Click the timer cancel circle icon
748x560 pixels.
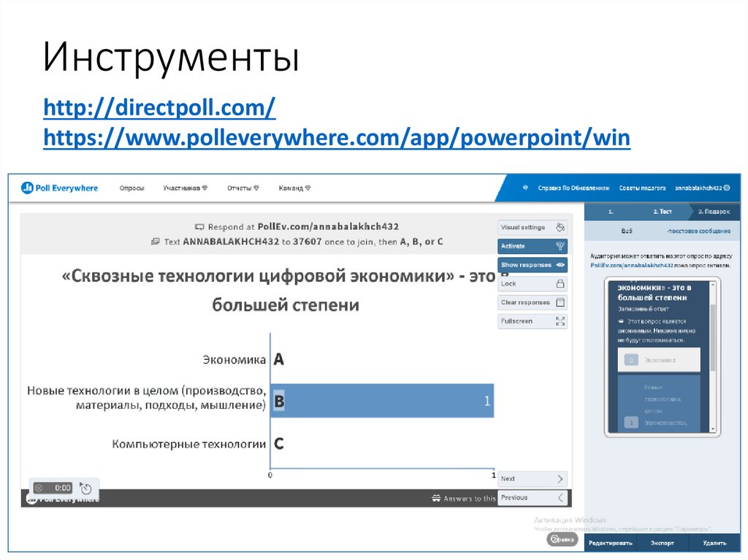[x=39, y=488]
